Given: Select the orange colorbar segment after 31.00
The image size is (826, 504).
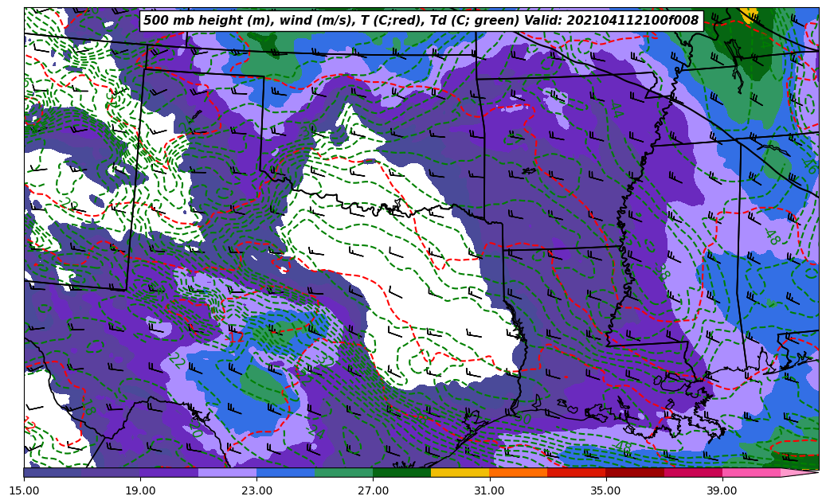Looking at the screenshot, I should [518, 472].
